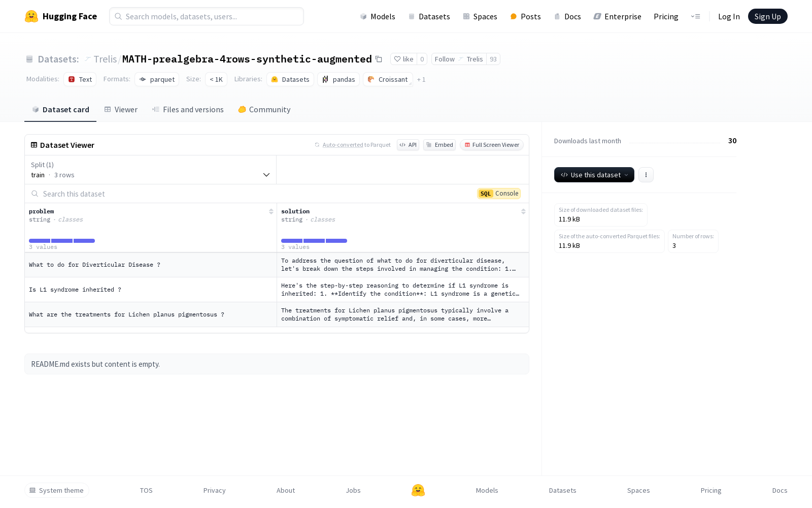
Task: Click the Croissant library tag
Action: point(388,79)
